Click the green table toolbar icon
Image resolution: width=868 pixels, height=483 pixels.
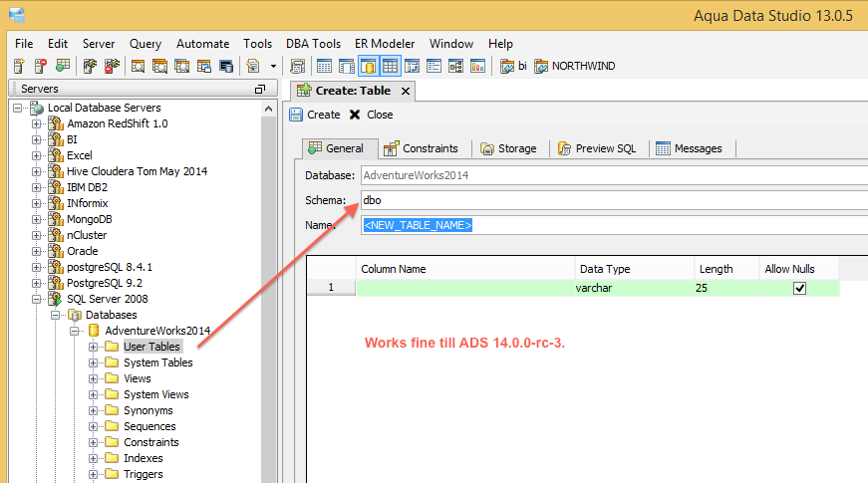(x=63, y=66)
